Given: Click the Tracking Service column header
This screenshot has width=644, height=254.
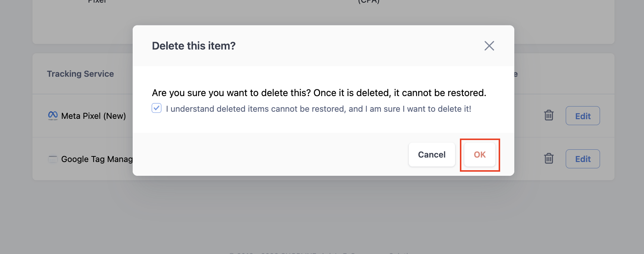Looking at the screenshot, I should [x=80, y=74].
